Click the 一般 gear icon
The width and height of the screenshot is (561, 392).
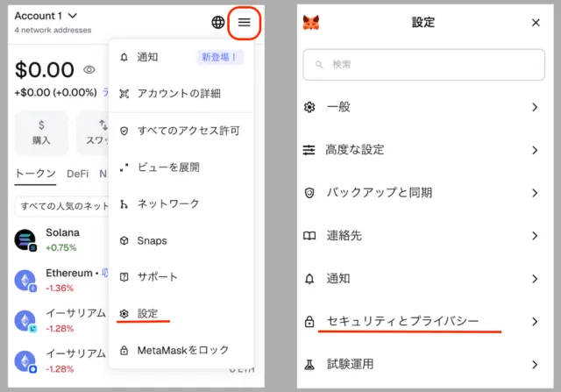pyautogui.click(x=309, y=107)
